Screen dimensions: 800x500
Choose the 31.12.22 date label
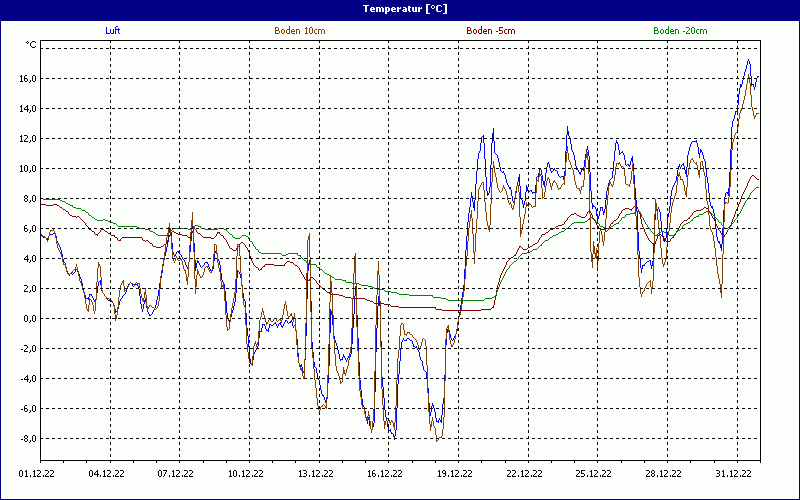click(x=734, y=475)
